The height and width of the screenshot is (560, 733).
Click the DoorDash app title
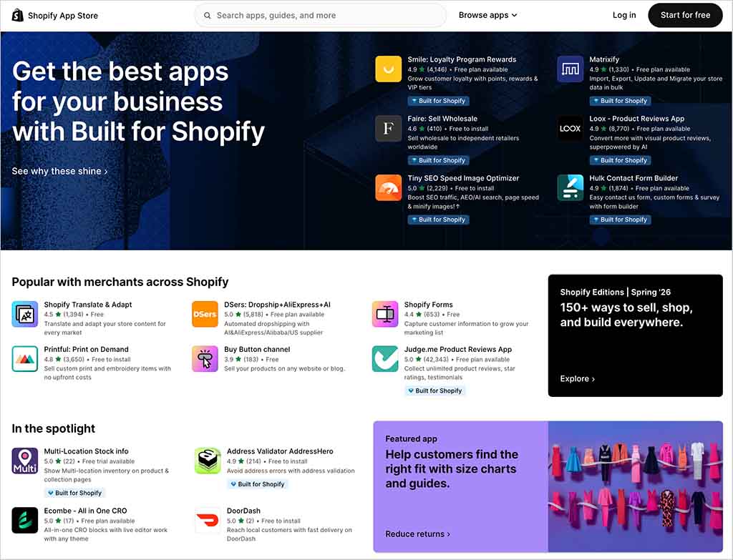click(x=243, y=511)
